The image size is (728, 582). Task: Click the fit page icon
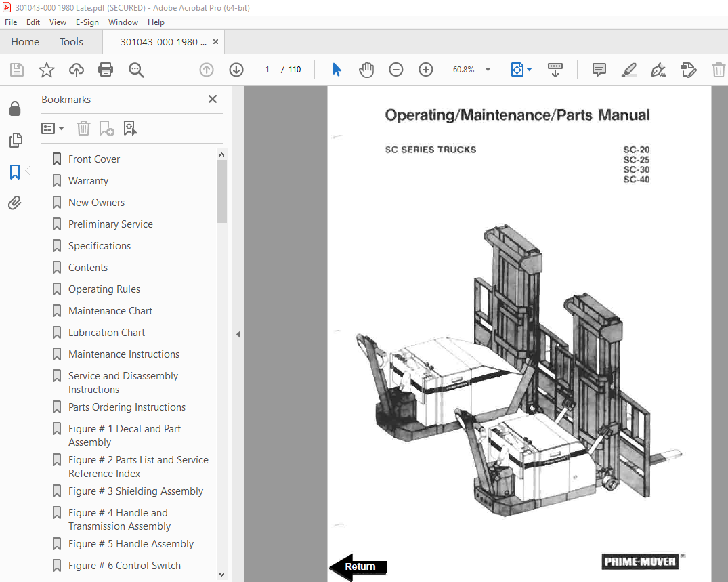pyautogui.click(x=517, y=70)
